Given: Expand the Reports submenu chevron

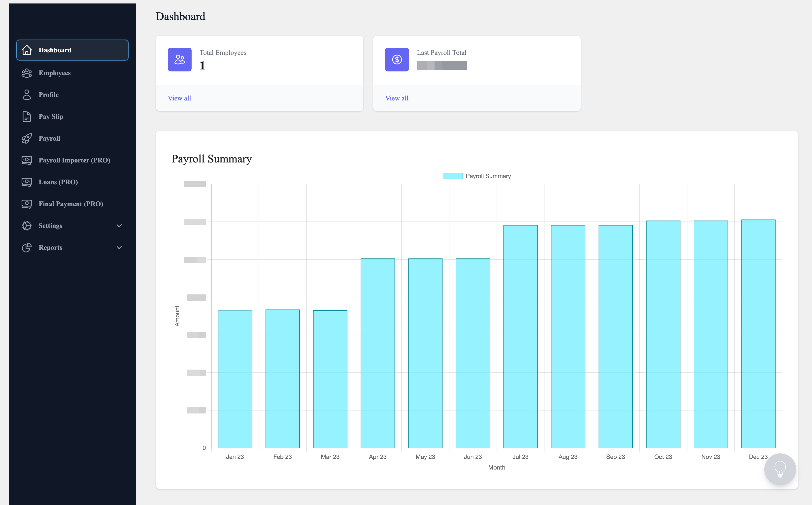Looking at the screenshot, I should (x=119, y=248).
